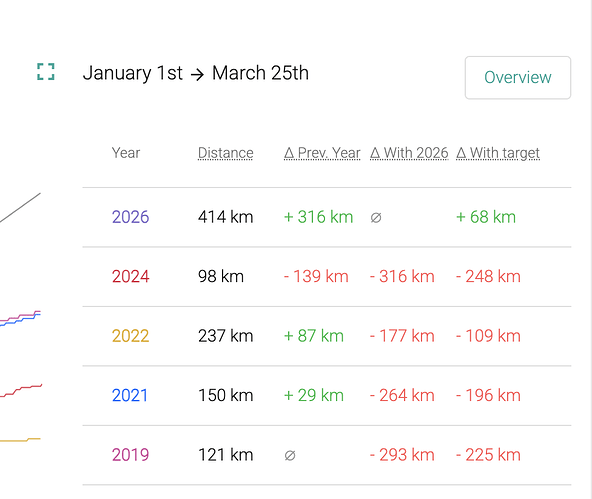Click the pink line in the chart

point(23,316)
